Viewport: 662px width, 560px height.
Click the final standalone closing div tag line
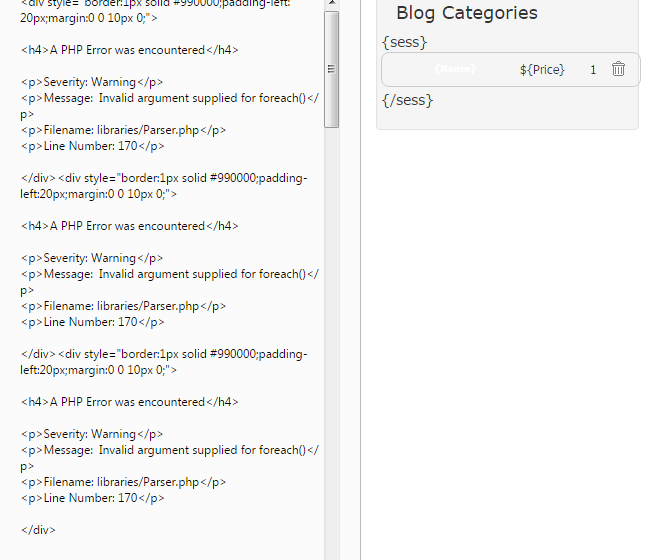point(38,530)
